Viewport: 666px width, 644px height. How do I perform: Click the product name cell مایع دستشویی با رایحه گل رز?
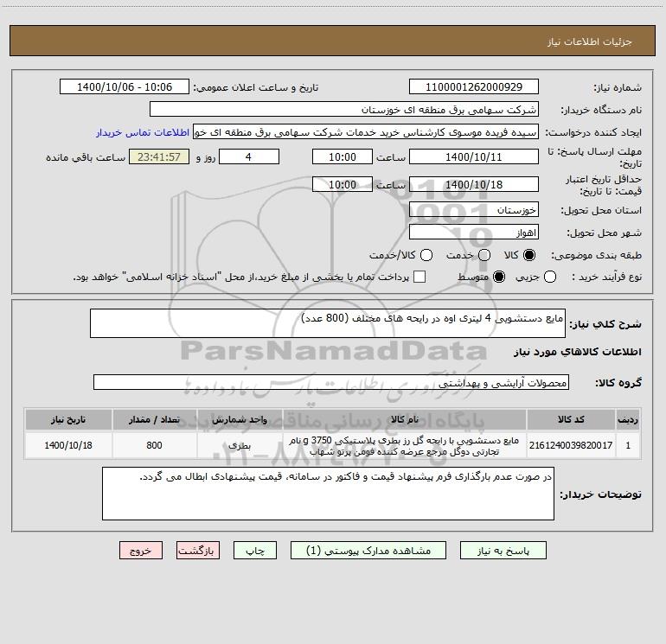[405, 446]
